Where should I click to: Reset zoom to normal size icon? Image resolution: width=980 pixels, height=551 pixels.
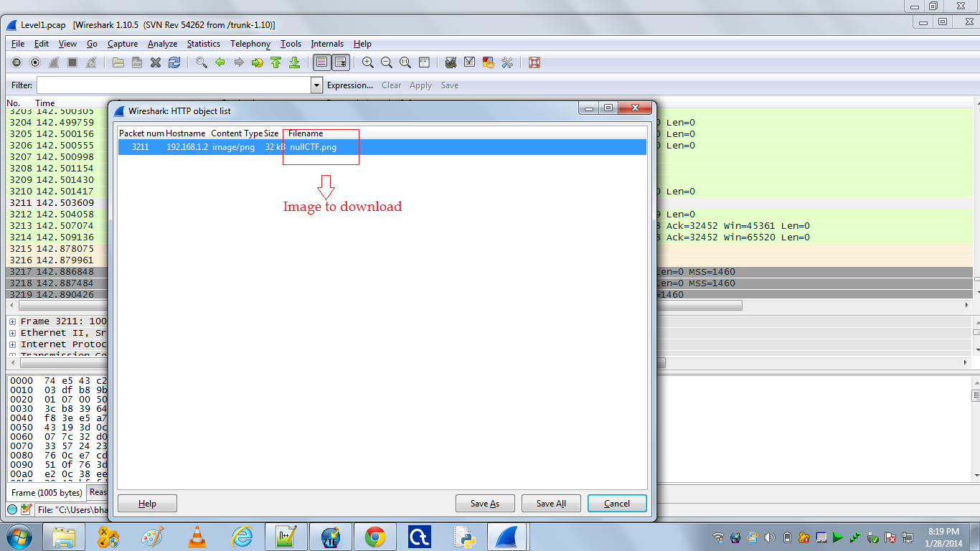click(x=405, y=62)
